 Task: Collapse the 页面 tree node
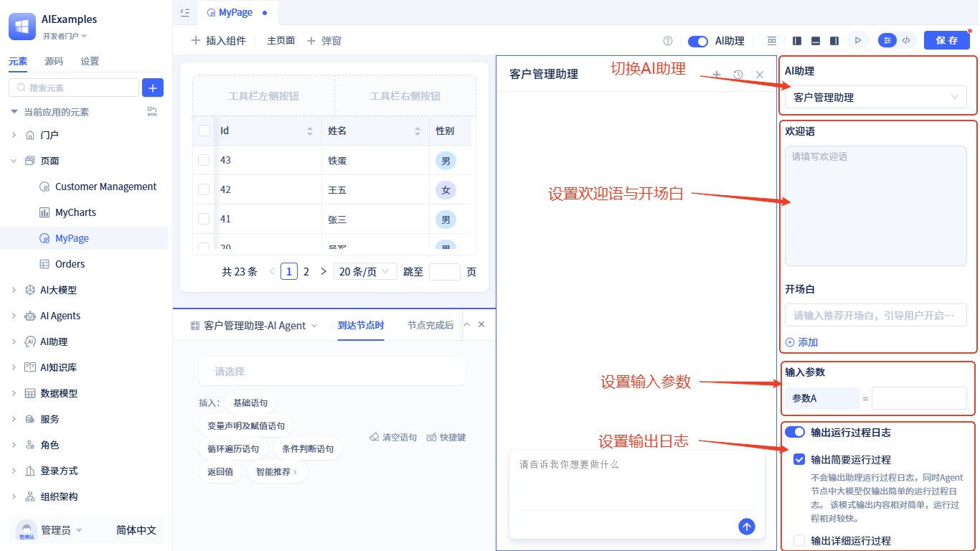[14, 161]
